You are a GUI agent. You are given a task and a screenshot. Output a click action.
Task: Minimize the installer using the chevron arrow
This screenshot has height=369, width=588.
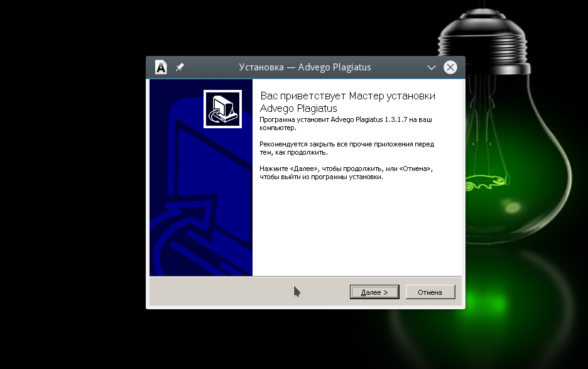pyautogui.click(x=432, y=67)
